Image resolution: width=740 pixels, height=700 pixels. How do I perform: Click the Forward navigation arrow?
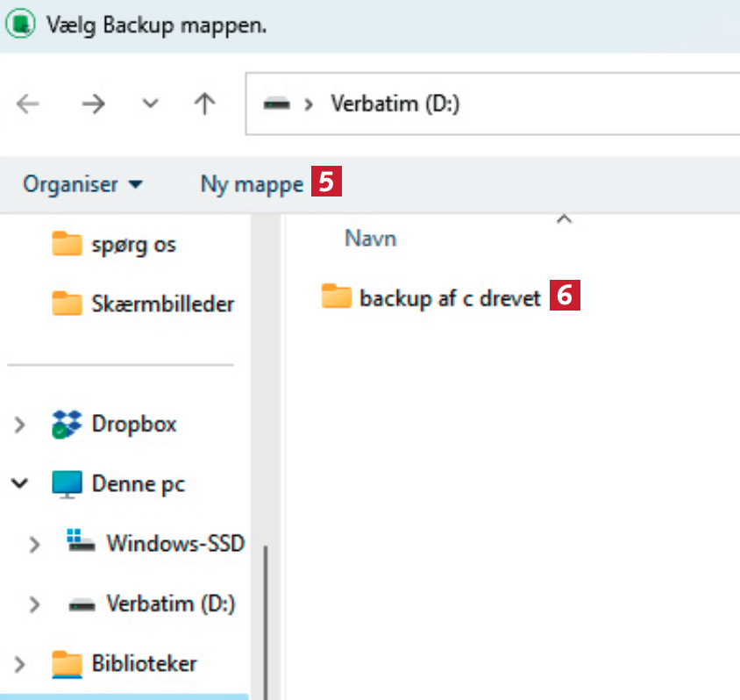[93, 104]
